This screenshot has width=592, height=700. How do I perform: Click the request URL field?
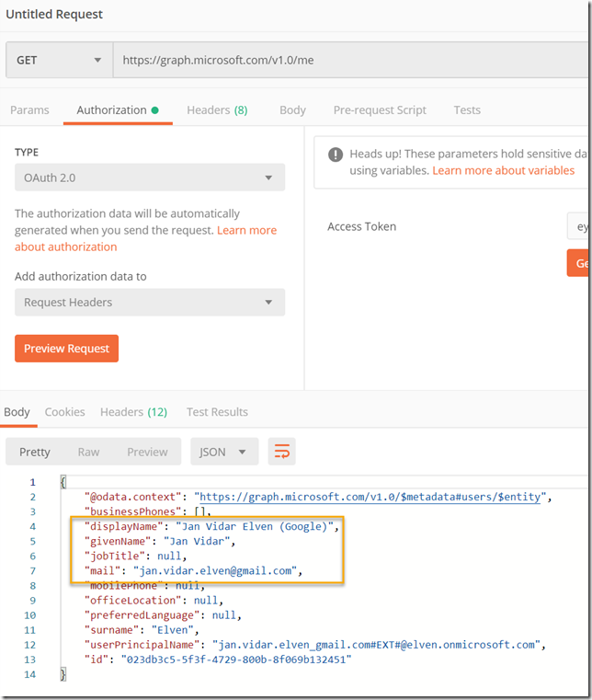(x=350, y=61)
